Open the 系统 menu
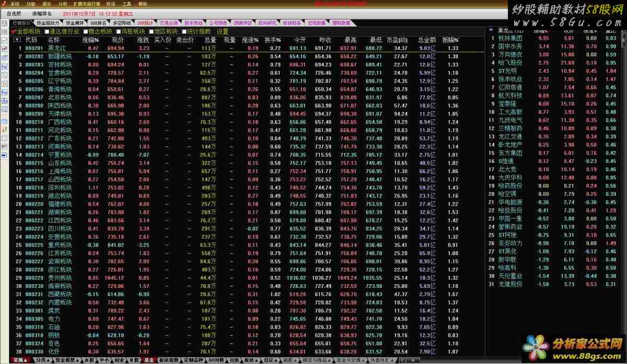627x364 pixels. coord(15,4)
